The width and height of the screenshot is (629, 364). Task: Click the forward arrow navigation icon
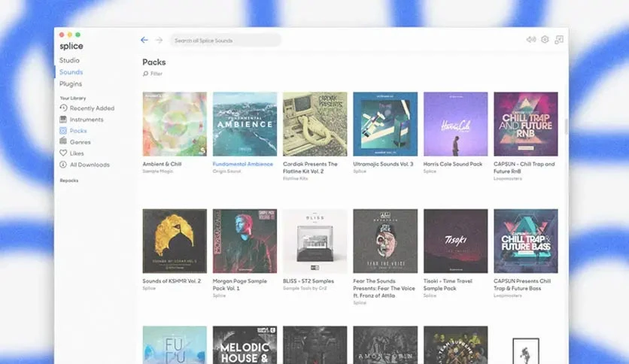coord(160,40)
